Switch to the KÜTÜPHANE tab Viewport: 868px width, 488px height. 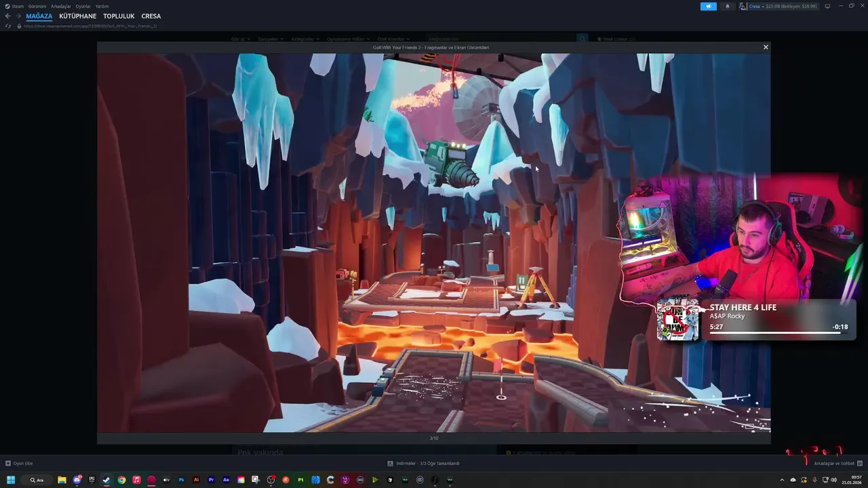tap(78, 16)
